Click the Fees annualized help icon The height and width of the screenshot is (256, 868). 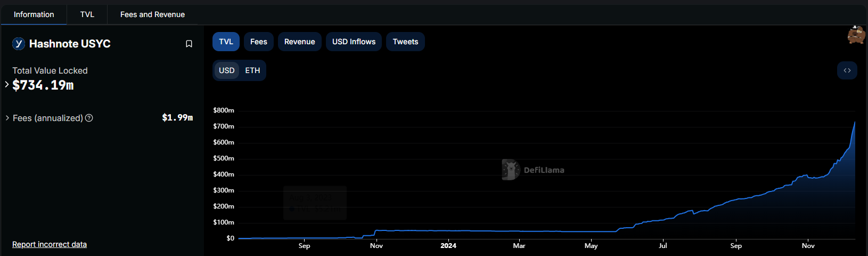89,118
